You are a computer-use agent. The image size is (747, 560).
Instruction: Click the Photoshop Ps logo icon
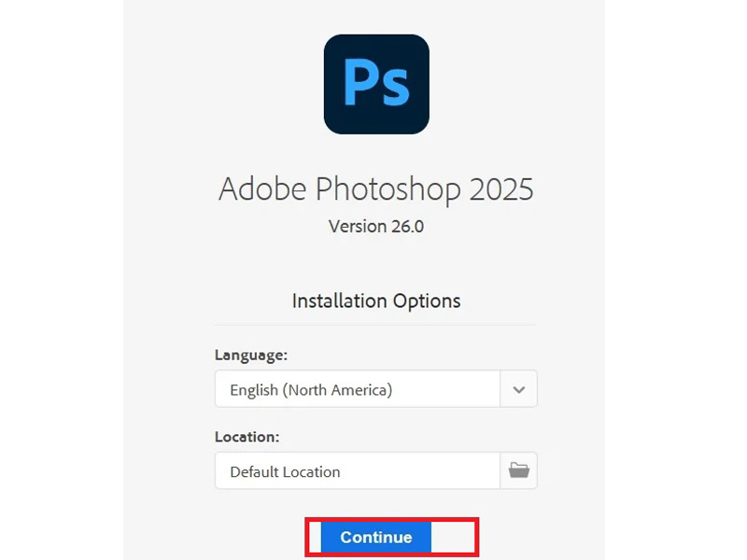tap(376, 84)
